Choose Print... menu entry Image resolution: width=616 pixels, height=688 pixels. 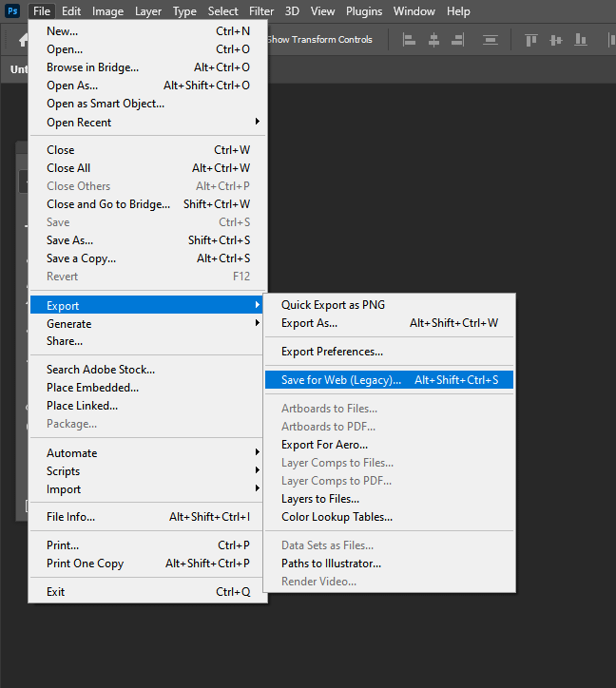(148, 545)
